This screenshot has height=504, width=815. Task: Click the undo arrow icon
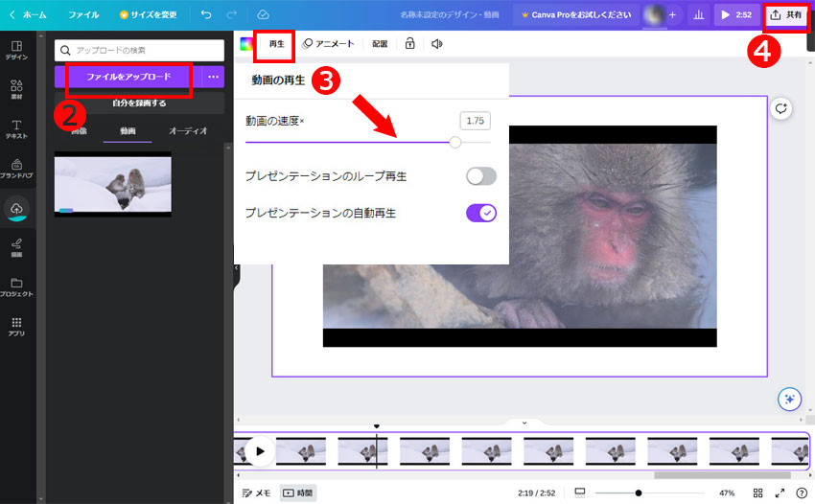[206, 15]
